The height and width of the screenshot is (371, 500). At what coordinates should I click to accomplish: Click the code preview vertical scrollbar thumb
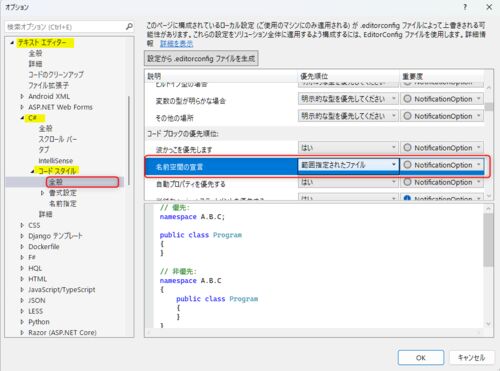coord(488,240)
